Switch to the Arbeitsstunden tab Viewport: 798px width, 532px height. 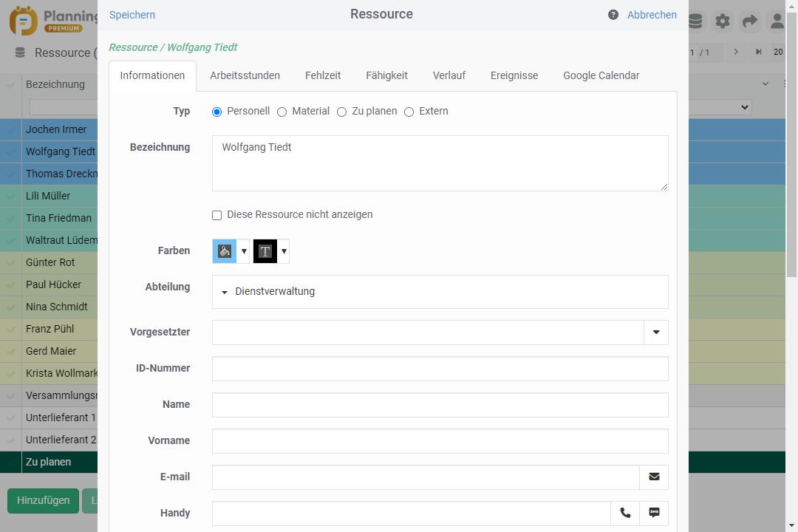245,75
